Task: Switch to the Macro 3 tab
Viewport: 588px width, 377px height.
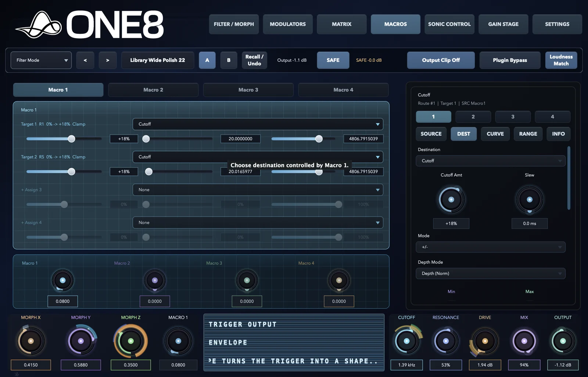Action: coord(248,90)
